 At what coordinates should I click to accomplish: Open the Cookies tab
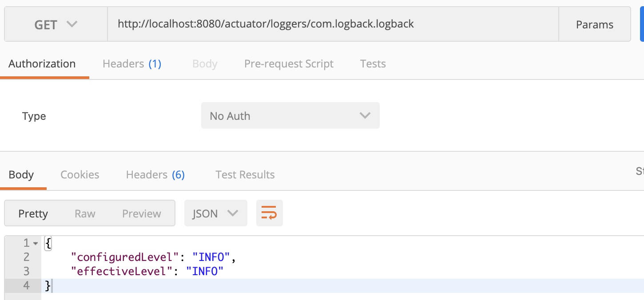tap(80, 175)
